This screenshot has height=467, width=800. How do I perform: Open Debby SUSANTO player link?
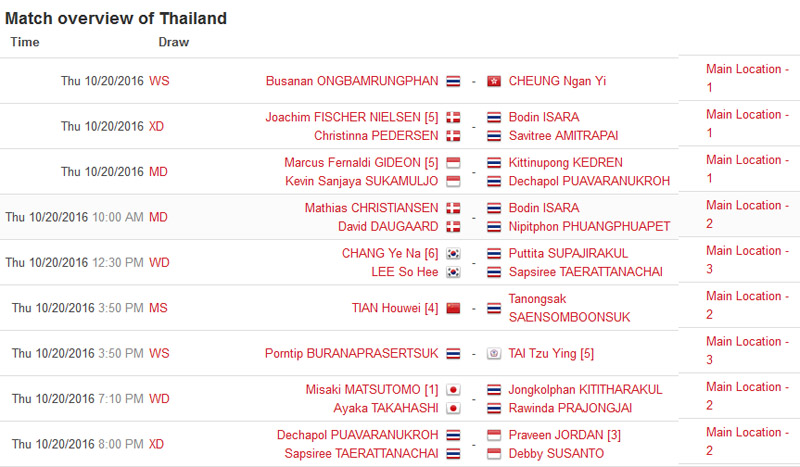coord(556,454)
